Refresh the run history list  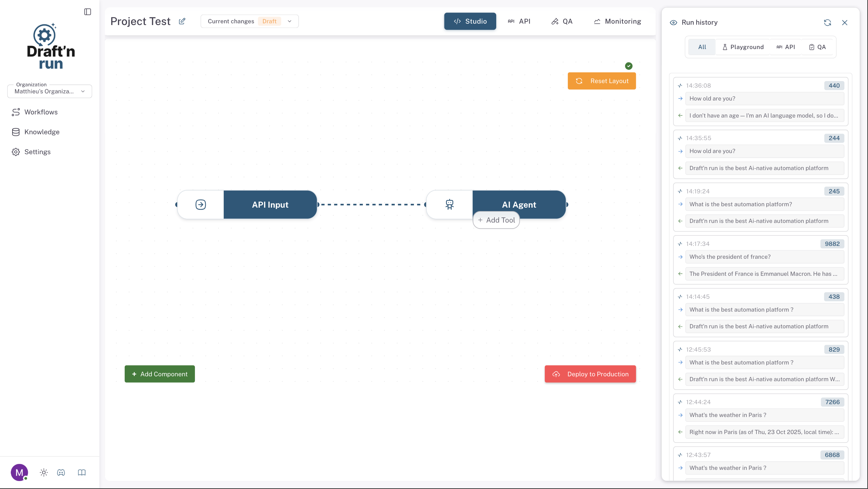[x=827, y=23]
